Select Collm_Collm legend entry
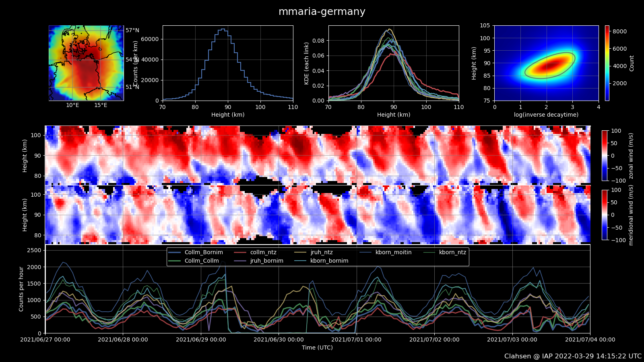Screen dimensions: 644x362 coord(194,261)
